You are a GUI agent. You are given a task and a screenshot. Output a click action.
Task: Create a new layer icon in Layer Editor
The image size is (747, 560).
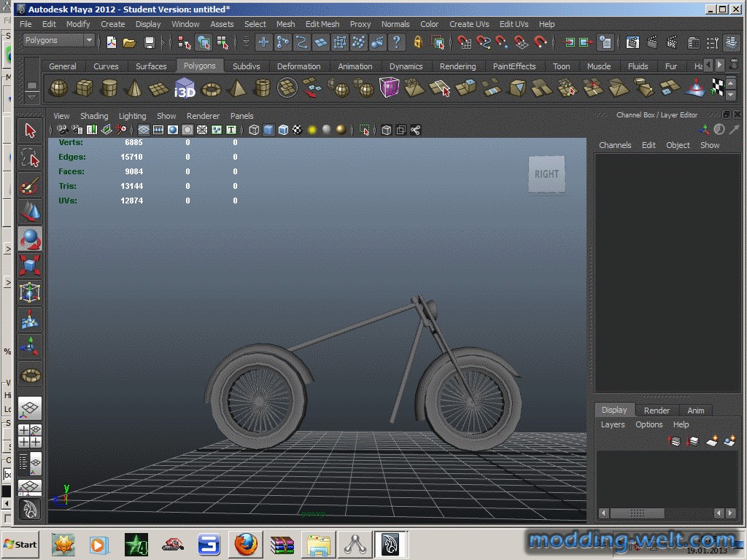712,441
